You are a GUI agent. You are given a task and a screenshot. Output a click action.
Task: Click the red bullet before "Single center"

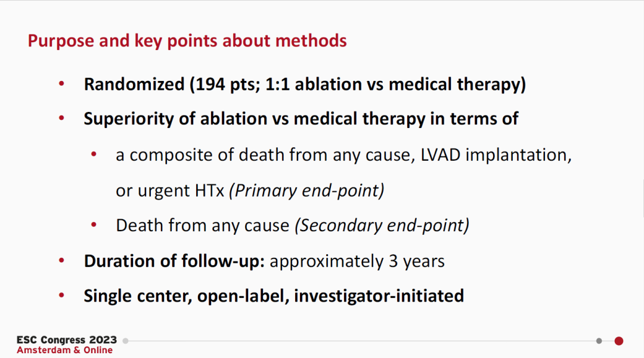pyautogui.click(x=62, y=295)
